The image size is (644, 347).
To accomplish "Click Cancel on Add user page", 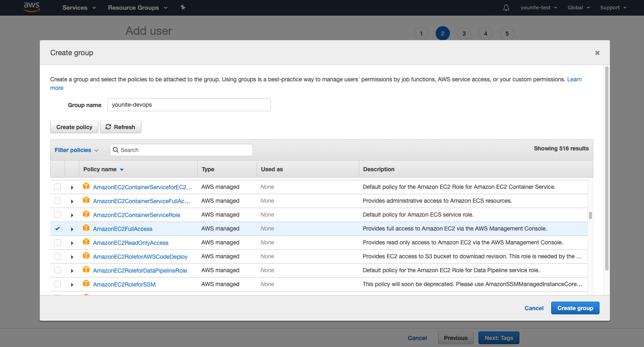I will pos(417,338).
